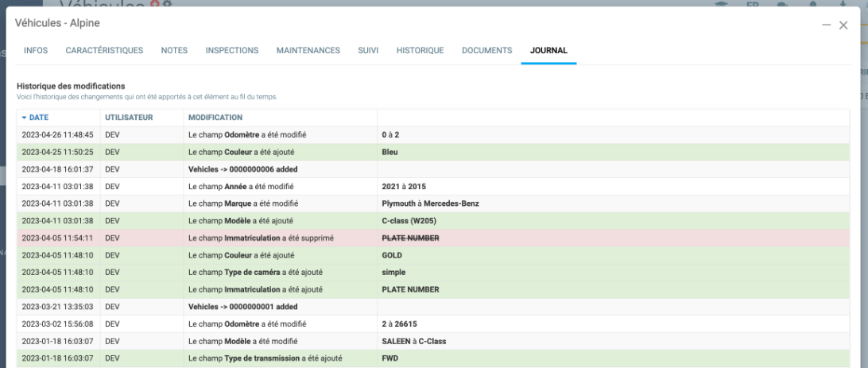The image size is (868, 368).
Task: Open the INFOS tab
Action: [x=36, y=51]
